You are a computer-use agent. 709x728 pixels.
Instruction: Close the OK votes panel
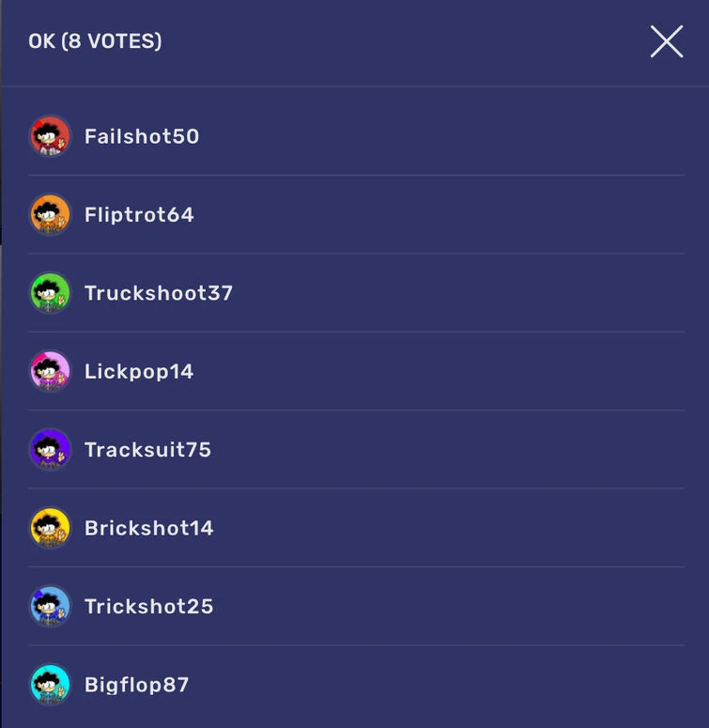[x=667, y=41]
